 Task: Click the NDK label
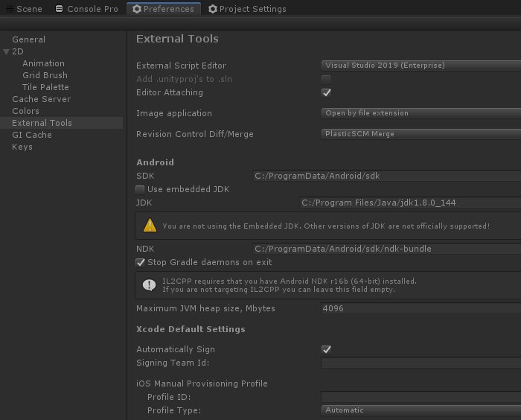[x=145, y=249]
